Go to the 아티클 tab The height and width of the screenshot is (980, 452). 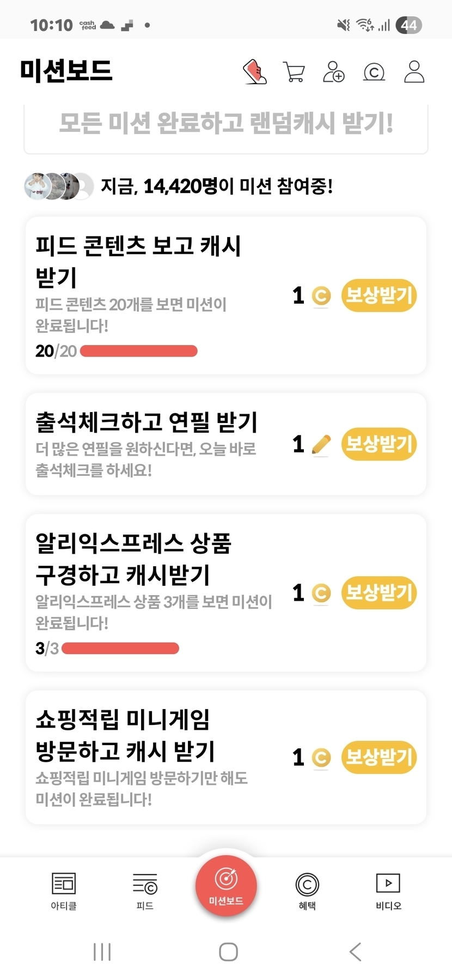(x=64, y=891)
